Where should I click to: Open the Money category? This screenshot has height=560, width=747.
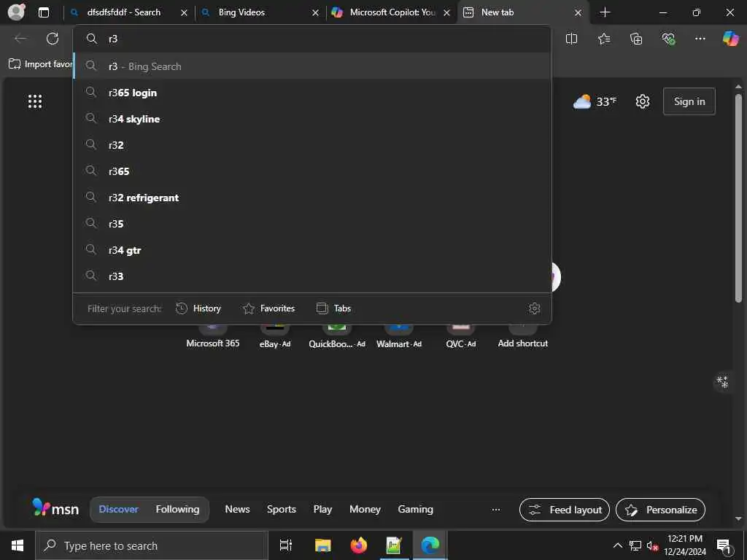tap(365, 509)
